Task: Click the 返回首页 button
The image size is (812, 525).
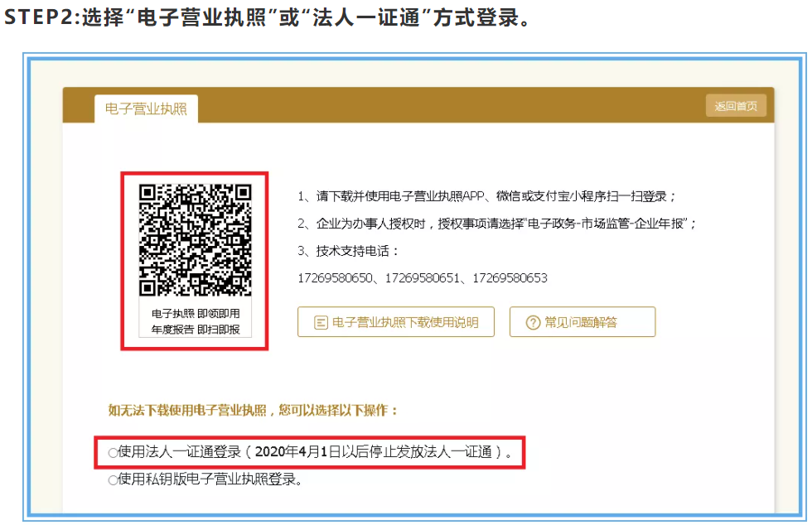Action: [736, 106]
